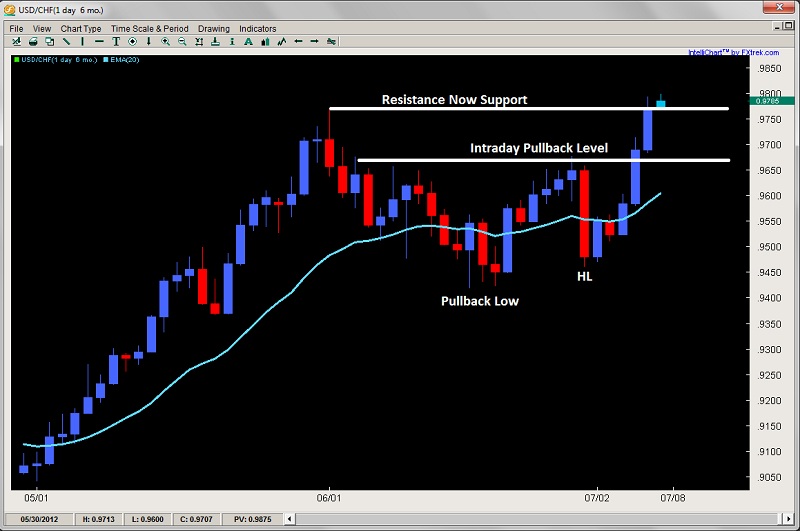The height and width of the screenshot is (531, 800).
Task: Click the 07/02 date axis label
Action: tap(597, 498)
